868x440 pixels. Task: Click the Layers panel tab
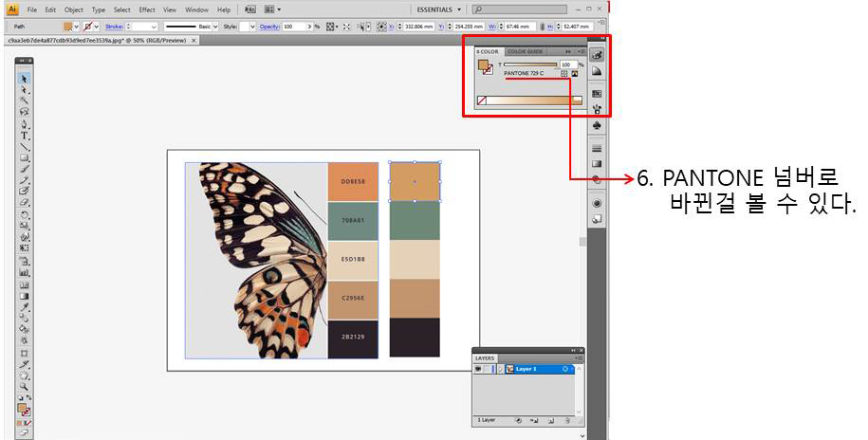[x=485, y=358]
